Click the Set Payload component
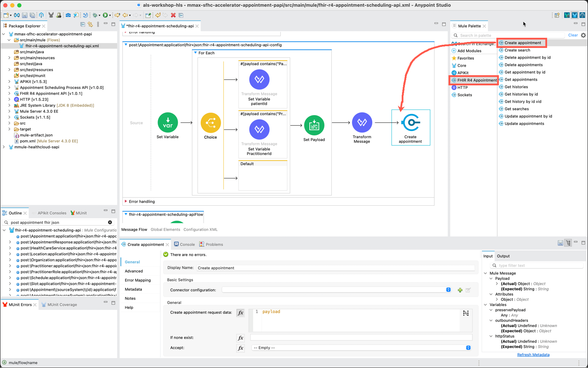 (x=314, y=125)
